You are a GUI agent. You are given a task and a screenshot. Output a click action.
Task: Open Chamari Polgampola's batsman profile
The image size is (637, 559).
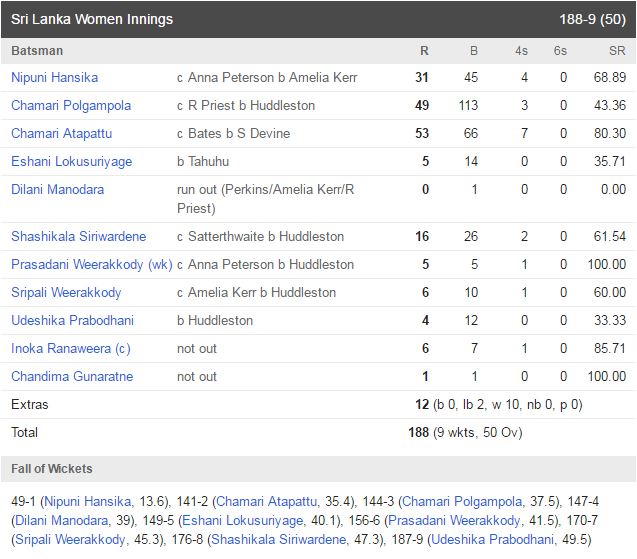click(x=71, y=106)
